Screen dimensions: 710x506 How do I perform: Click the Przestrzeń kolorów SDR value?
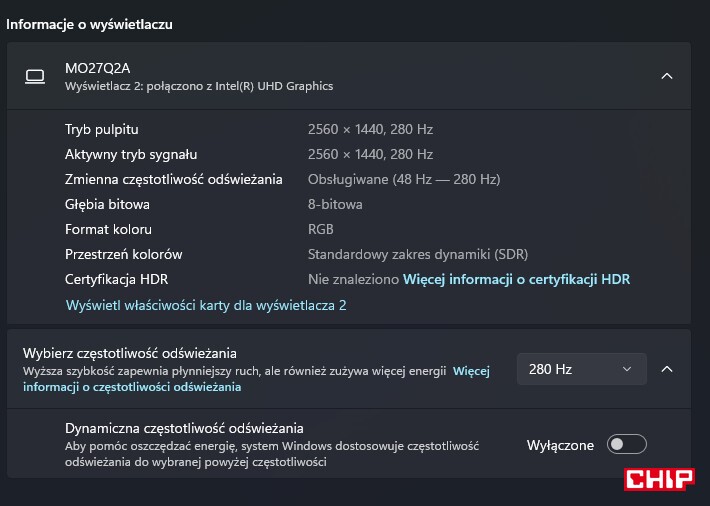coord(418,254)
